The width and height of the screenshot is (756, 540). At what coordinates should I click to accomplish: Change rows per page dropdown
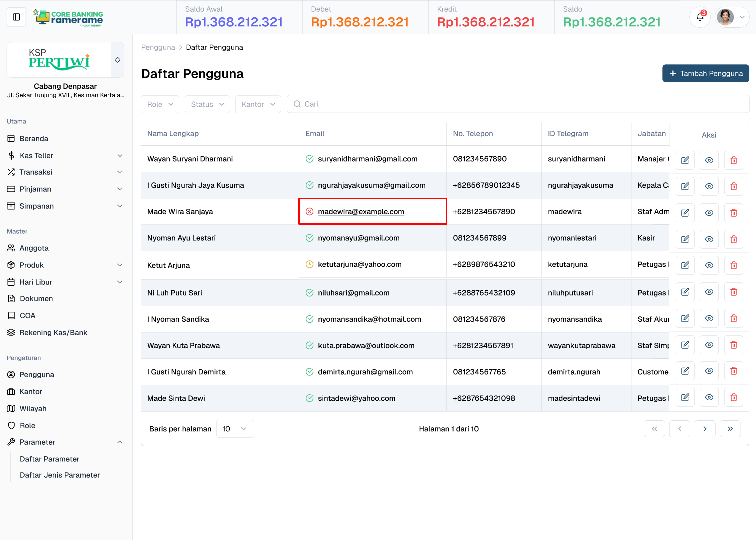(x=235, y=429)
